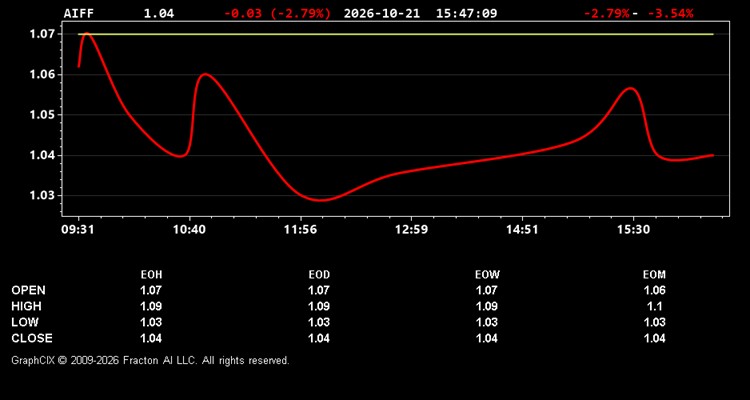
Task: Click the EOD HIGH value 1.09
Action: click(319, 306)
